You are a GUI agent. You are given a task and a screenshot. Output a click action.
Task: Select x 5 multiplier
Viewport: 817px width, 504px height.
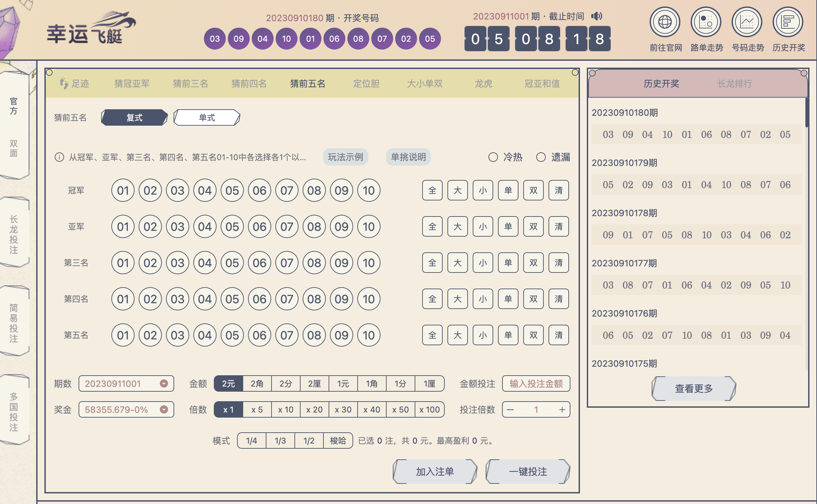[257, 409]
